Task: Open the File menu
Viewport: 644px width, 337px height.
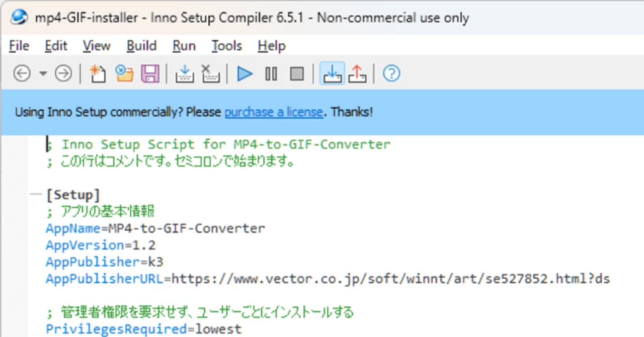Action: tap(19, 46)
